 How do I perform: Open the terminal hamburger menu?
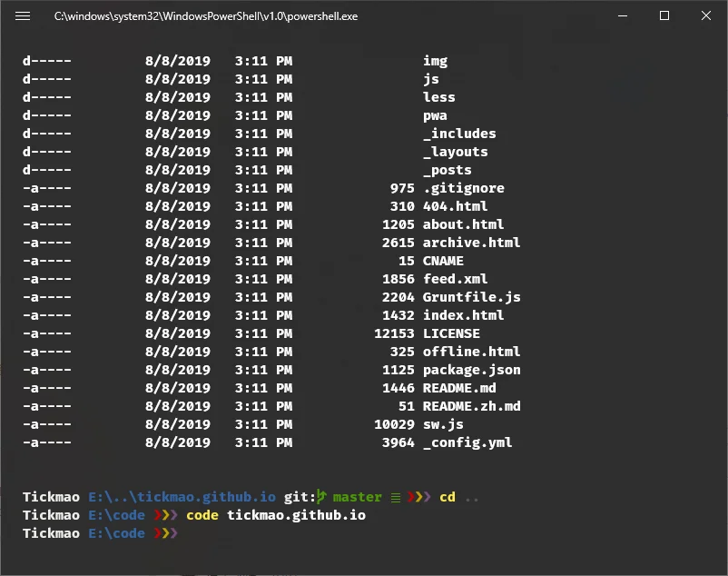click(23, 15)
